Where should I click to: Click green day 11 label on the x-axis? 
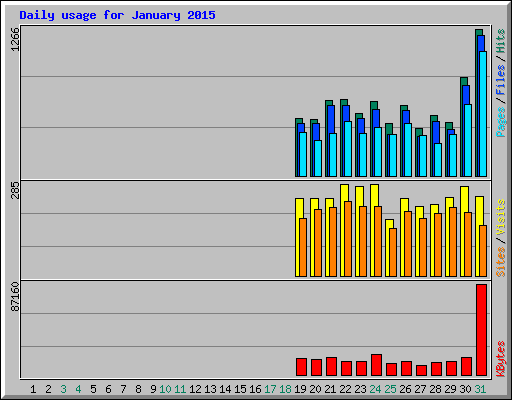[180, 389]
